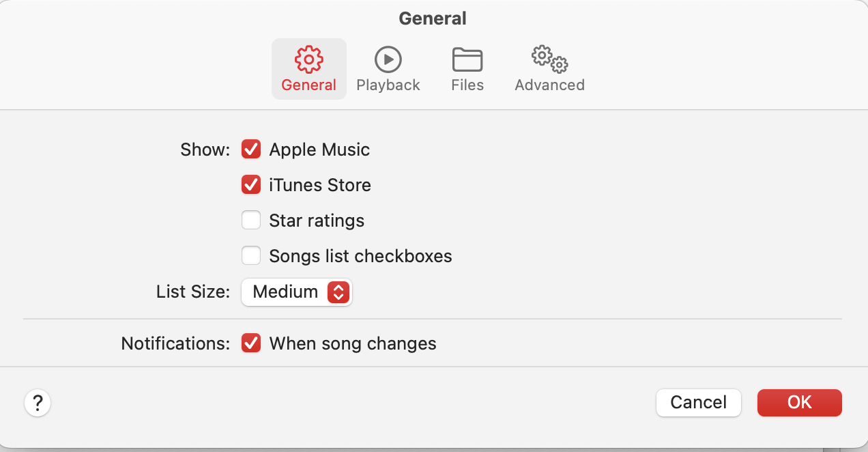Click the red List Size chevron arrows
This screenshot has height=452, width=868.
tap(338, 292)
